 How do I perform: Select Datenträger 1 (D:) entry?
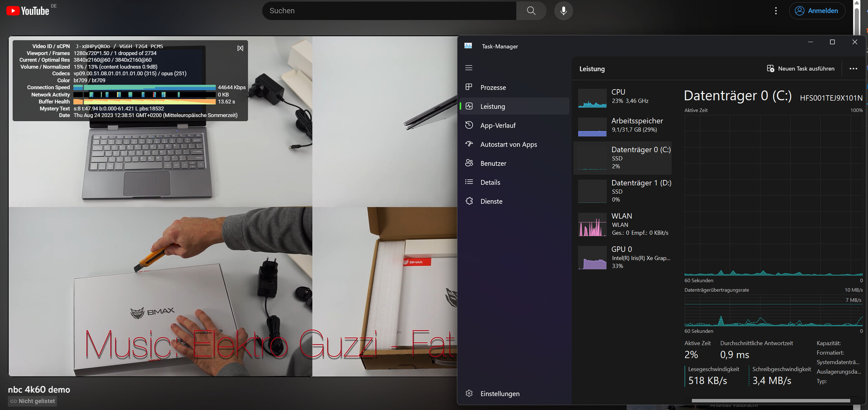pos(623,191)
